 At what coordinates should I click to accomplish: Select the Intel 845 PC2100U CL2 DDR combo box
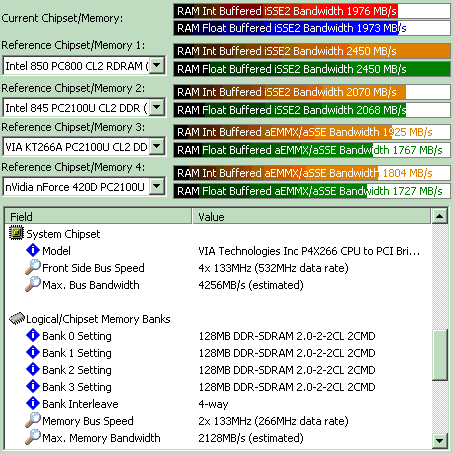point(84,108)
